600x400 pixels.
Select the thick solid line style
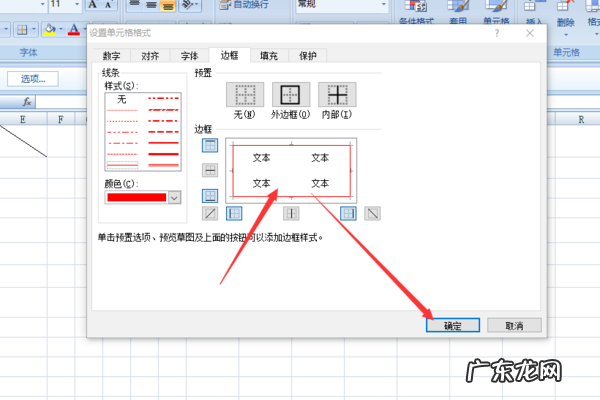click(163, 154)
